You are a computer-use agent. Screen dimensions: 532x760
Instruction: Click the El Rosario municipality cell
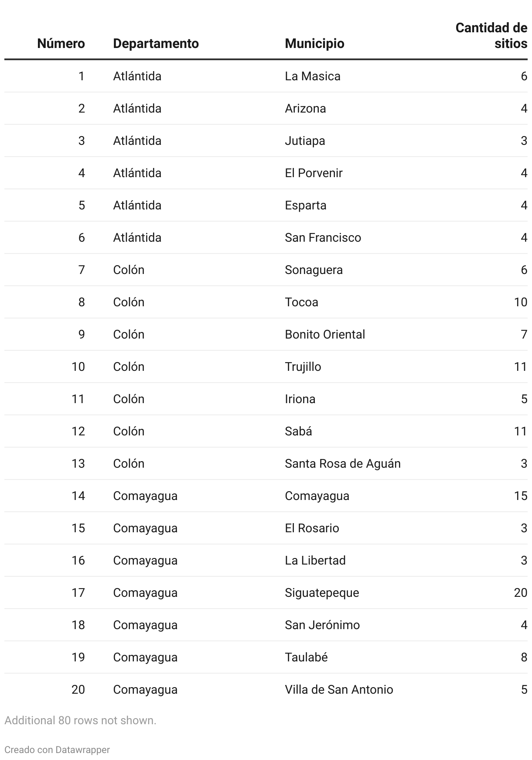(x=312, y=528)
